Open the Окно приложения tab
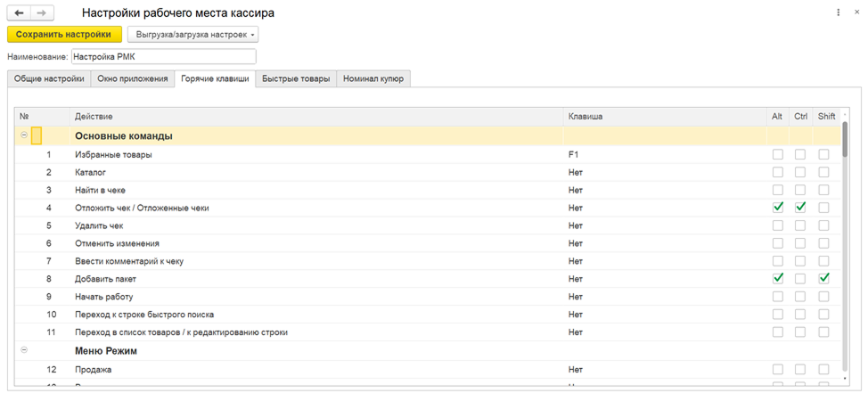Image resolution: width=868 pixels, height=393 pixels. click(132, 79)
